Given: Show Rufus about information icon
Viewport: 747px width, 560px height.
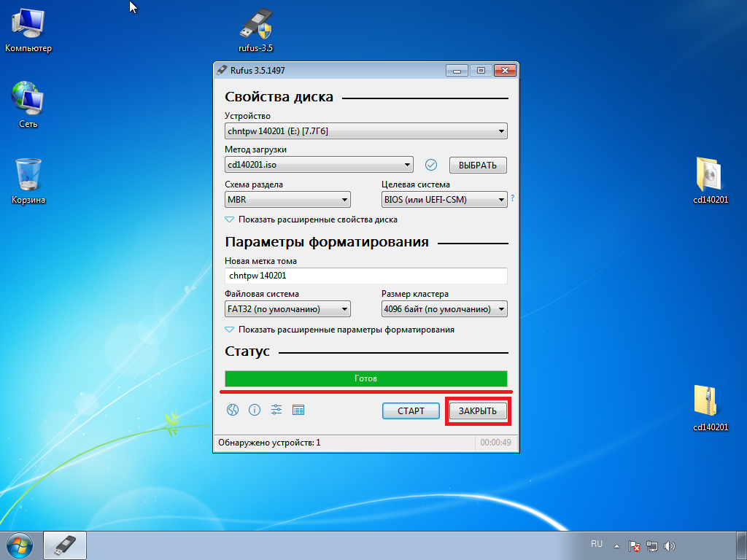Looking at the screenshot, I should point(255,410).
